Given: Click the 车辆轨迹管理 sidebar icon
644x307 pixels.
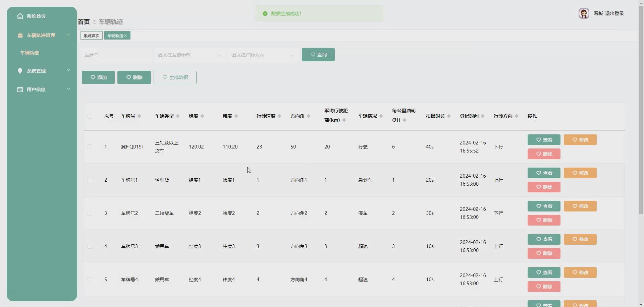Looking at the screenshot, I should [20, 35].
